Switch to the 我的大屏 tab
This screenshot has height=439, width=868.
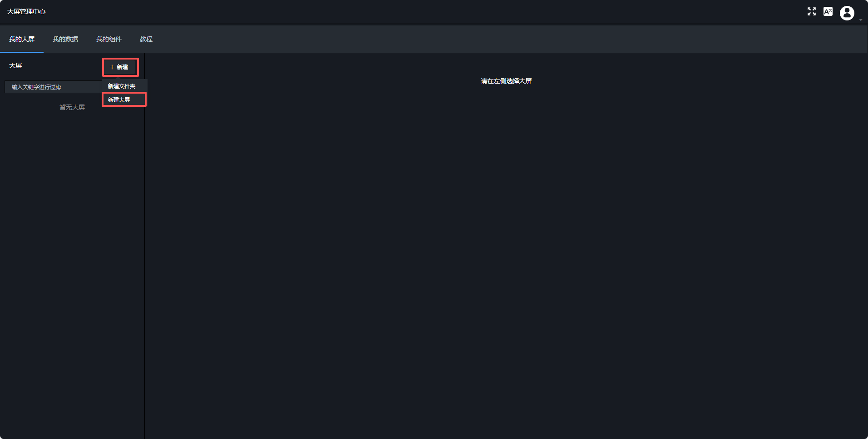[x=22, y=39]
